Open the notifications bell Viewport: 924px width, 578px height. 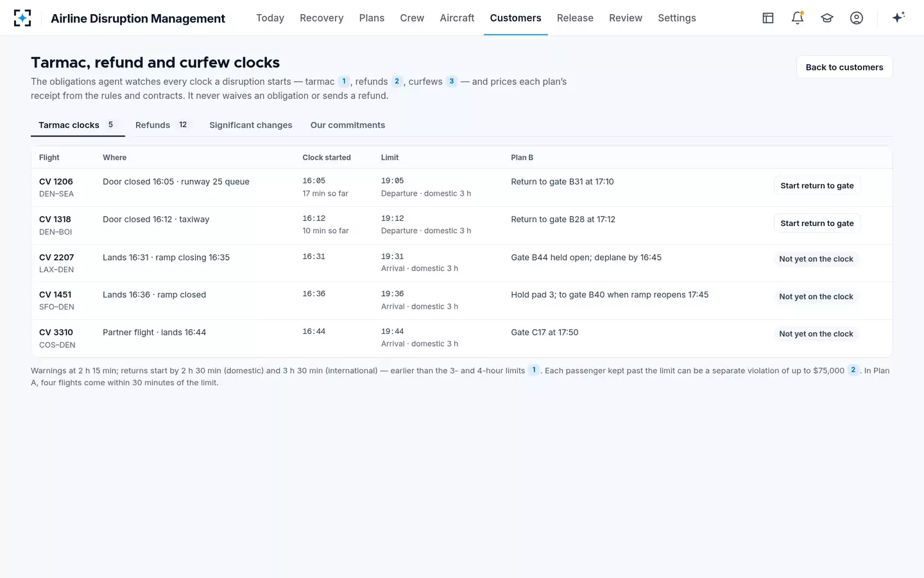pyautogui.click(x=798, y=18)
